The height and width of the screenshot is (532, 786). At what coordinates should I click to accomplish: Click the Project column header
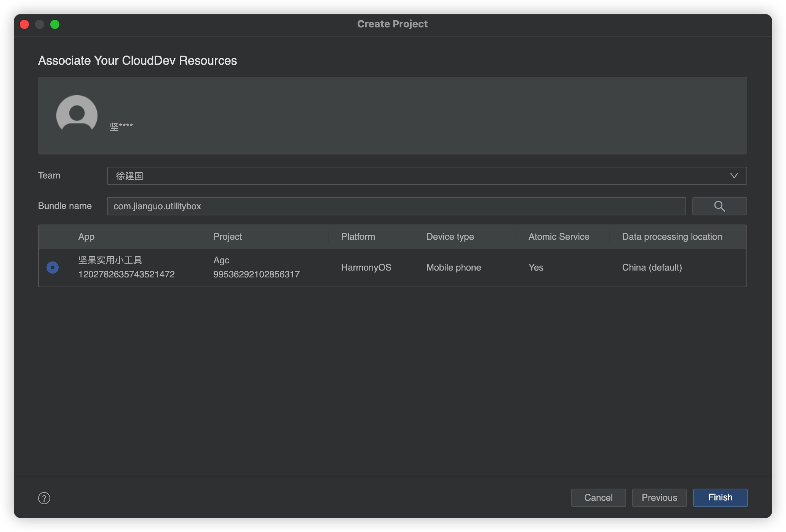click(228, 236)
